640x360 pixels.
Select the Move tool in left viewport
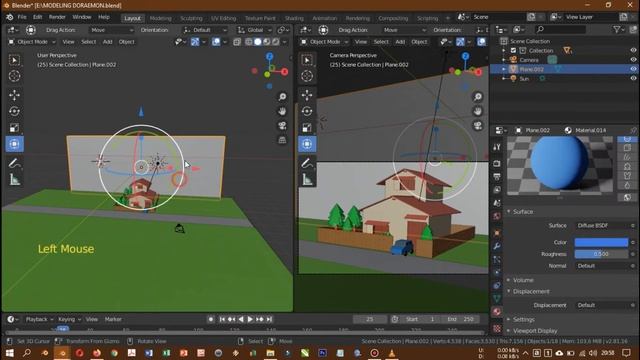(14, 95)
